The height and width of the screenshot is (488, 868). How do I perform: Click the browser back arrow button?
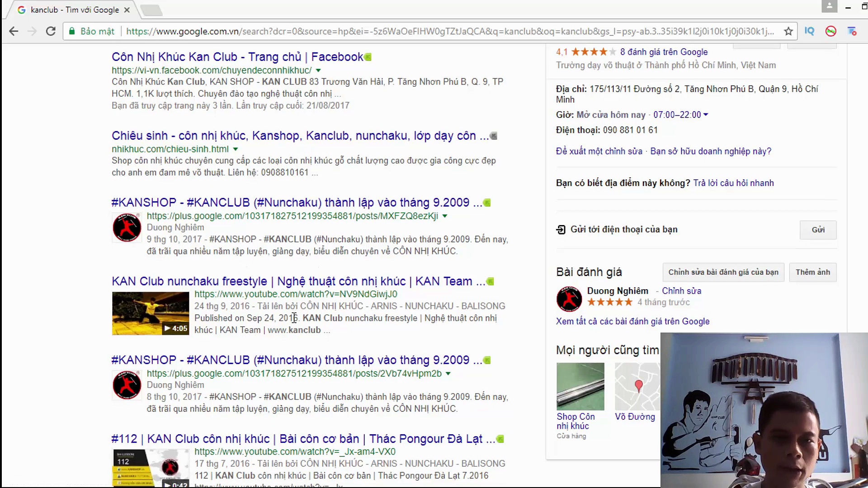14,31
